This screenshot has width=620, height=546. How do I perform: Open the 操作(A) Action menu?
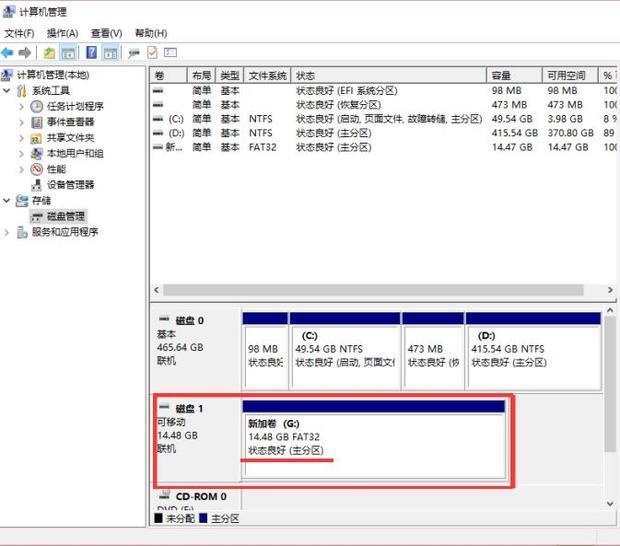(x=62, y=33)
